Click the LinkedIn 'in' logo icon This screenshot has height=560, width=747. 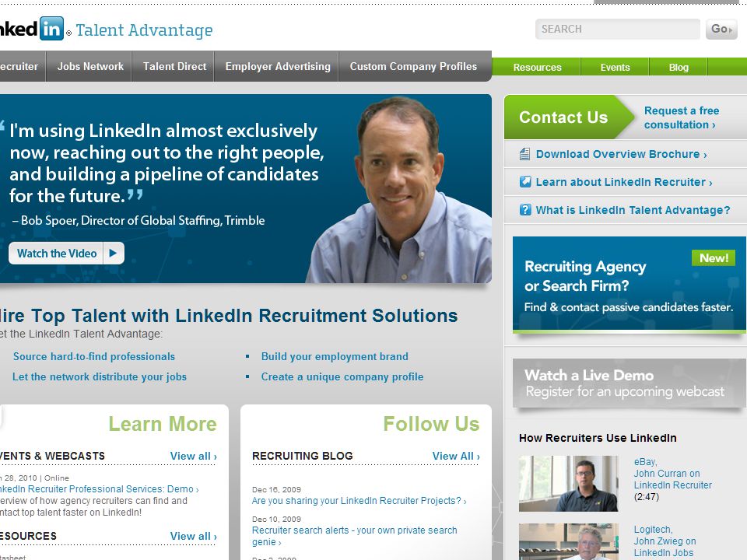(51, 29)
